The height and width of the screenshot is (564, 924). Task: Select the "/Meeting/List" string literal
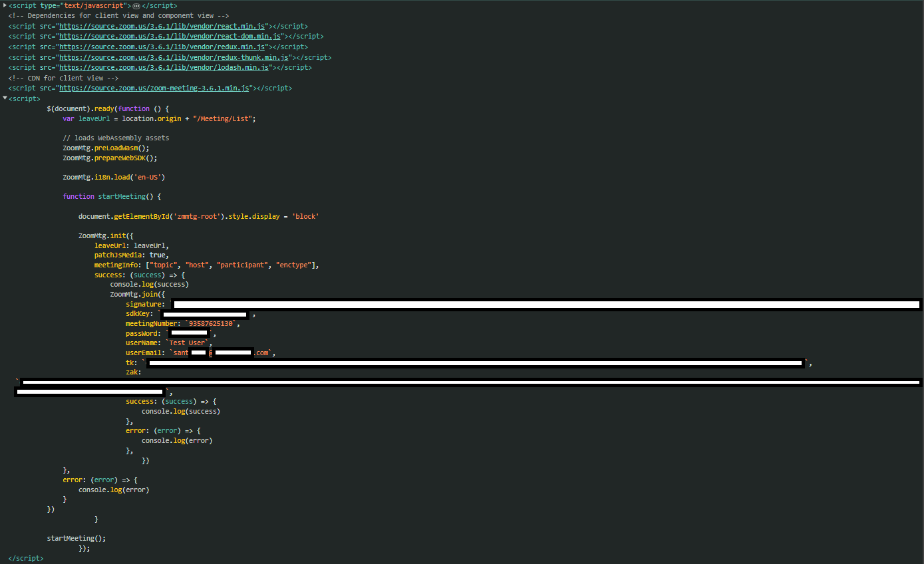tap(222, 118)
